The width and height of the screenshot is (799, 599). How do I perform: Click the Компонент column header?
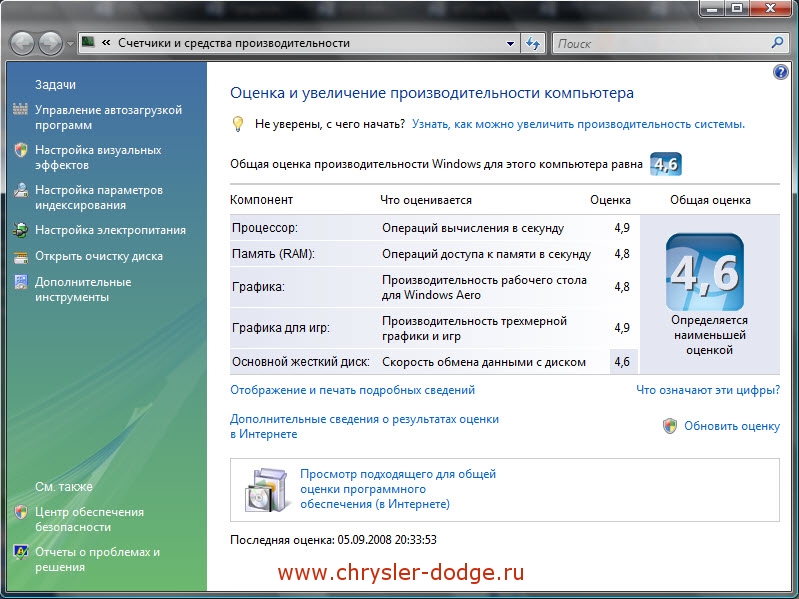pos(261,200)
